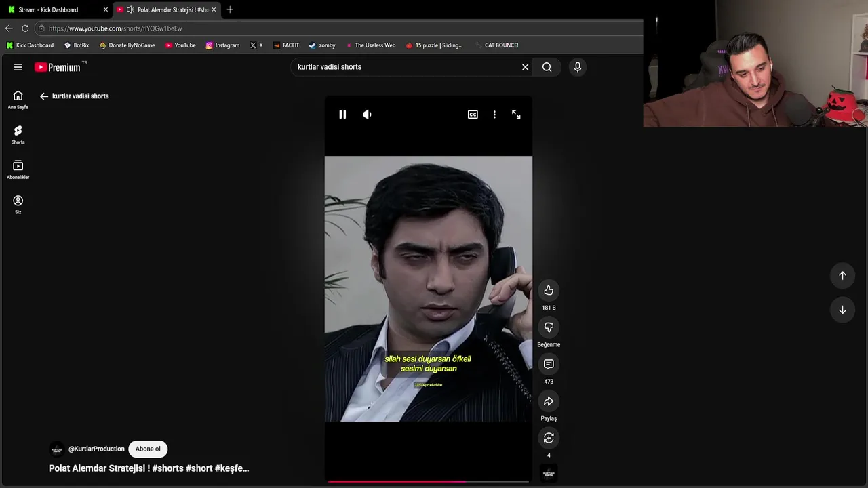The height and width of the screenshot is (488, 868).
Task: Seek on the red Short progress bar
Action: 428,481
